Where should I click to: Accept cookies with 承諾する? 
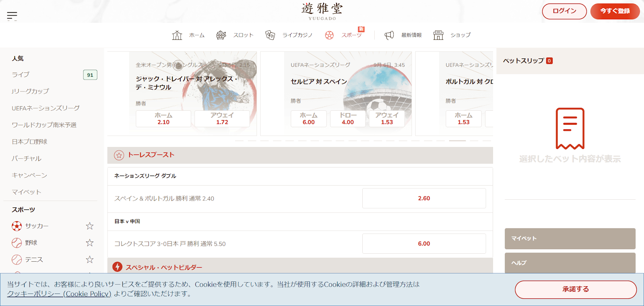(576, 289)
